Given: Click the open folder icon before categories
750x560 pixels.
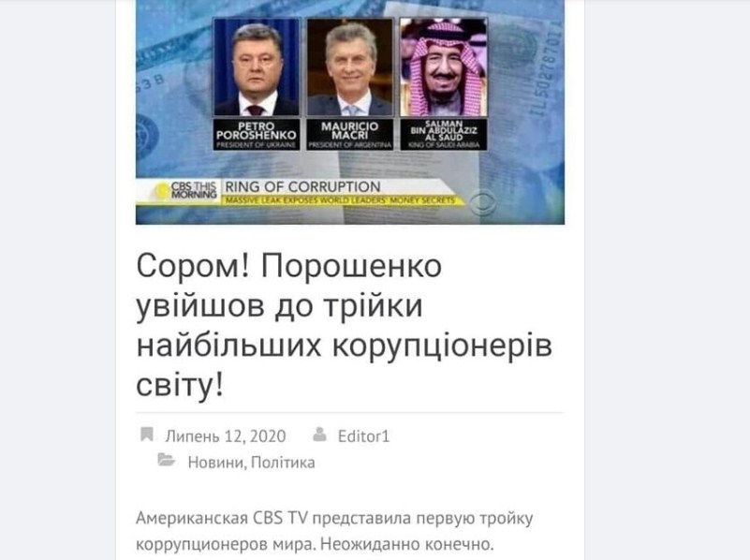Looking at the screenshot, I should pos(166,460).
